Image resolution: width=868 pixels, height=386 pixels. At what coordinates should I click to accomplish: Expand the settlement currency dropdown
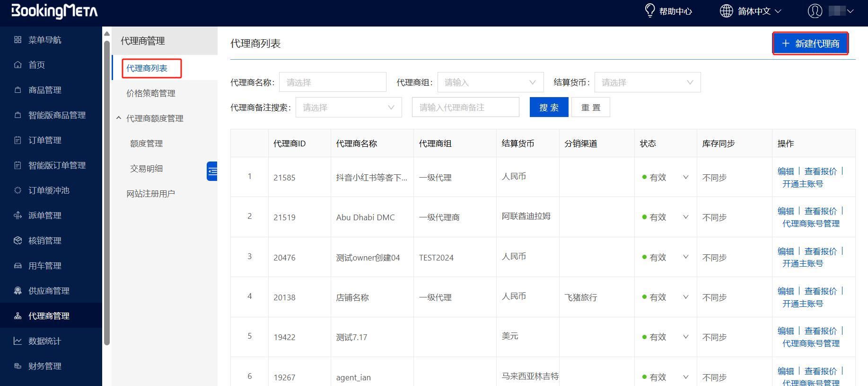click(x=647, y=82)
